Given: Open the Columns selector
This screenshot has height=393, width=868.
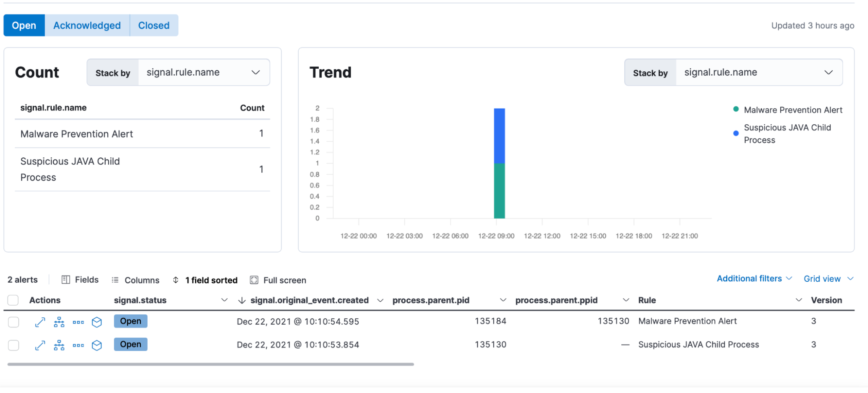Looking at the screenshot, I should (135, 280).
